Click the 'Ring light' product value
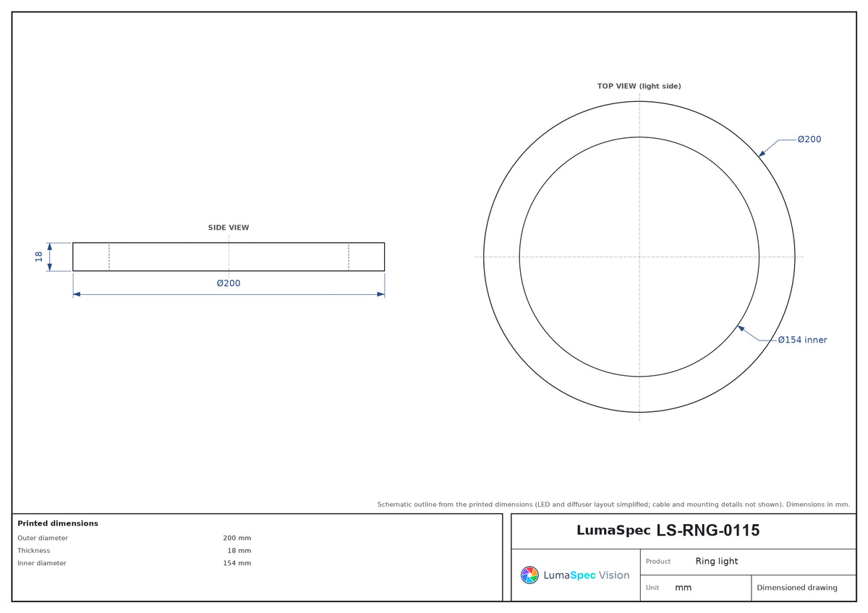Image resolution: width=868 pixels, height=613 pixels. tap(717, 561)
